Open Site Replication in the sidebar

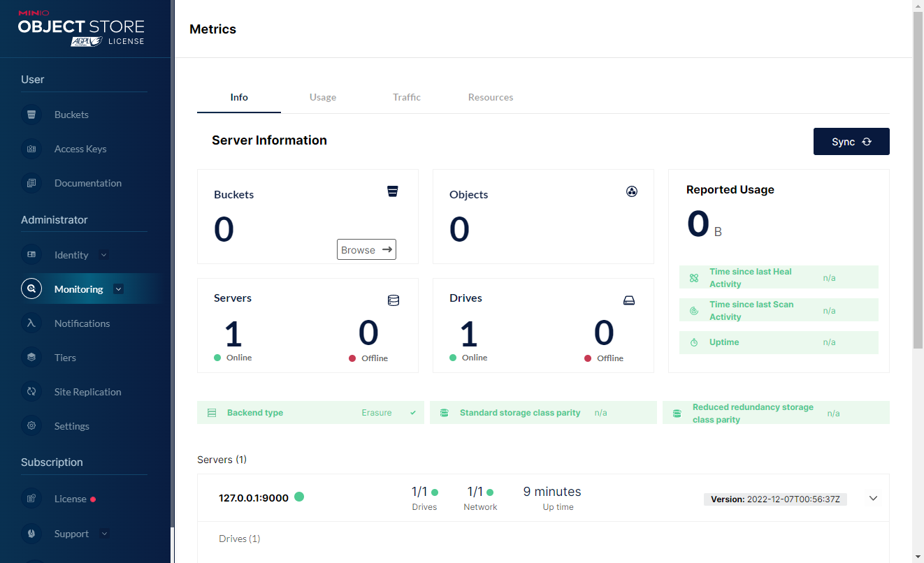(x=88, y=392)
